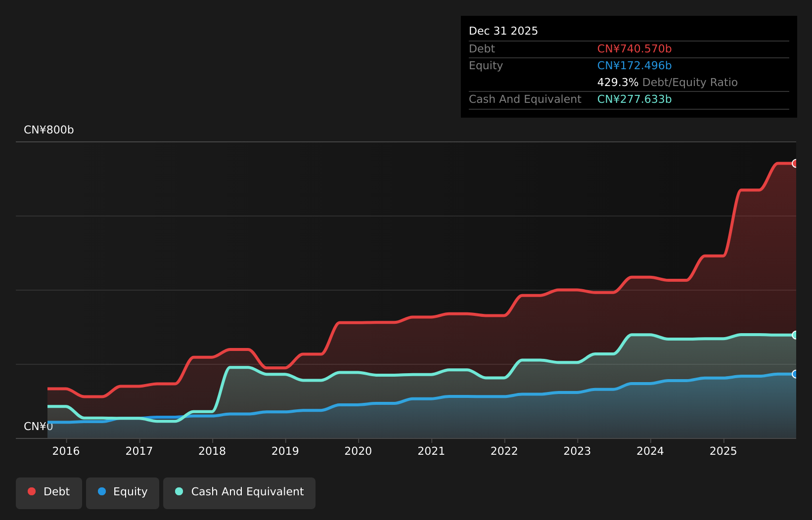
Task: Click the 2019 x-axis label
Action: 285,451
